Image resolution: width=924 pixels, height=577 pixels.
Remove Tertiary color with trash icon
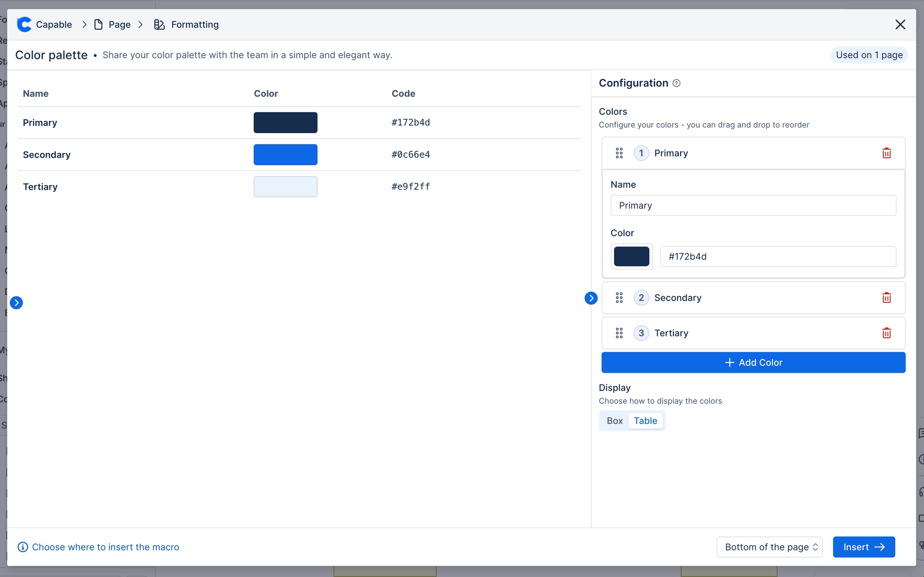(x=886, y=333)
